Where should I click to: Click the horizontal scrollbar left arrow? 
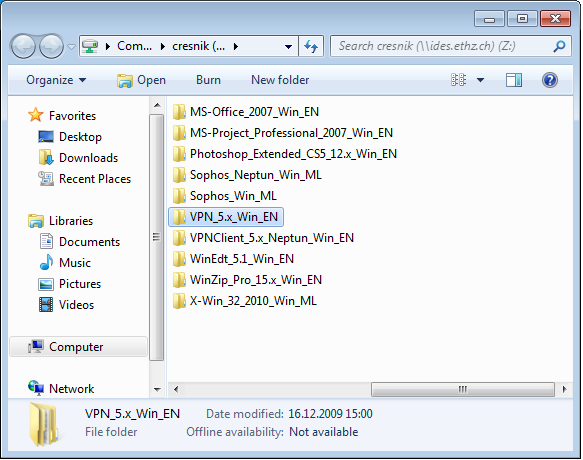[x=176, y=389]
